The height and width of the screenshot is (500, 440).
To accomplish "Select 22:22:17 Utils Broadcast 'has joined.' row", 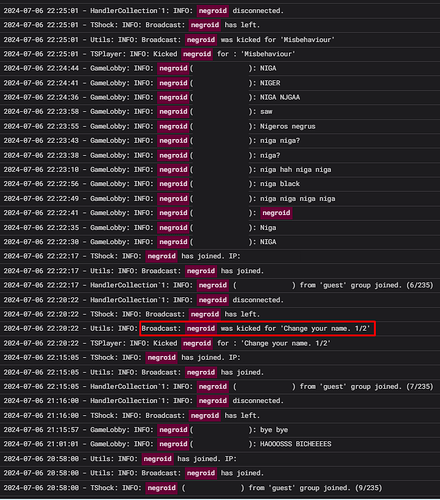I will pyautogui.click(x=220, y=271).
